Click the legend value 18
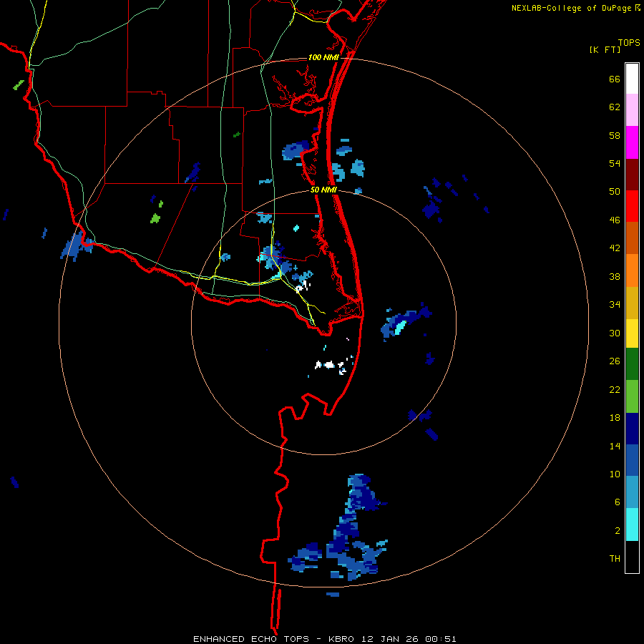The image size is (644, 644). click(615, 418)
